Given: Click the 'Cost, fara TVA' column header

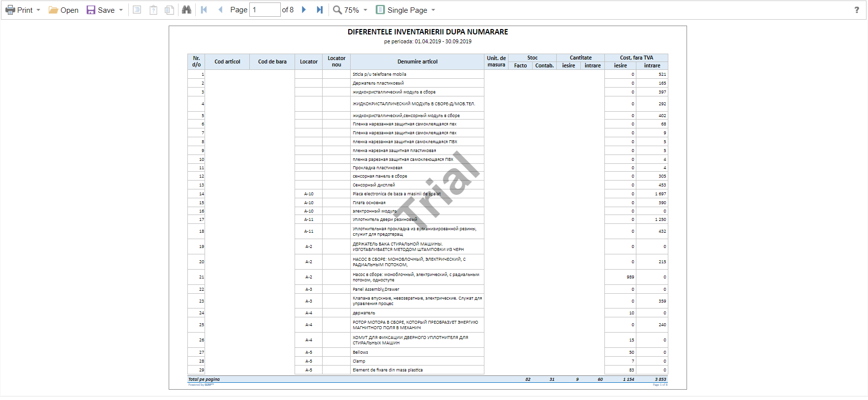Looking at the screenshot, I should (636, 58).
